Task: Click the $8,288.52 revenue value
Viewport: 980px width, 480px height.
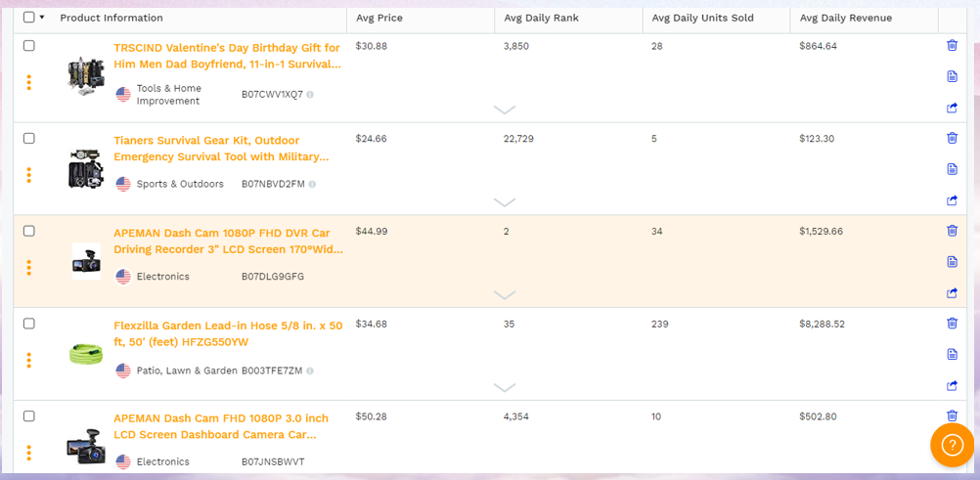Action: point(822,324)
